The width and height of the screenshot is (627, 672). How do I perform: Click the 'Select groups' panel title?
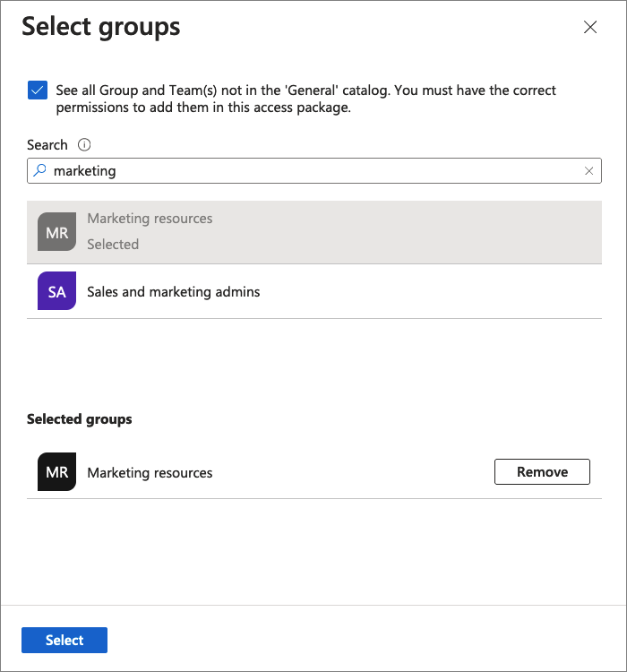pyautogui.click(x=101, y=27)
